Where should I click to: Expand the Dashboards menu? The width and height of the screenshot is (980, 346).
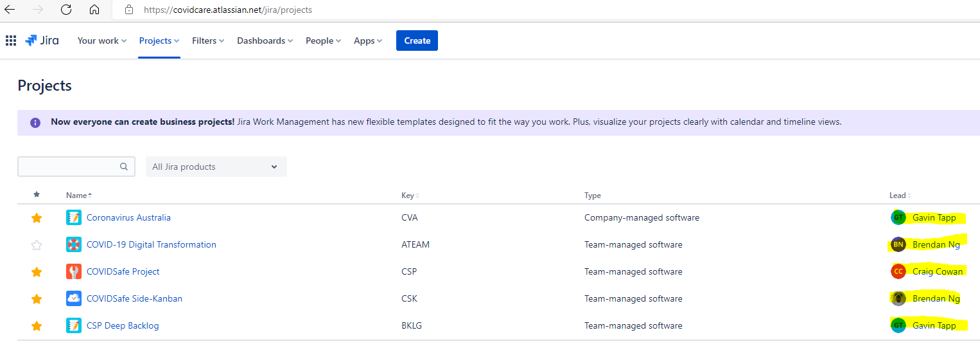(265, 41)
